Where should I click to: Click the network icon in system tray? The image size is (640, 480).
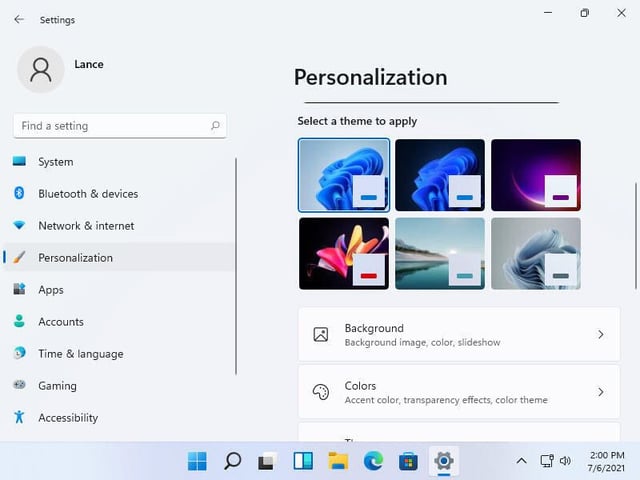pyautogui.click(x=547, y=461)
